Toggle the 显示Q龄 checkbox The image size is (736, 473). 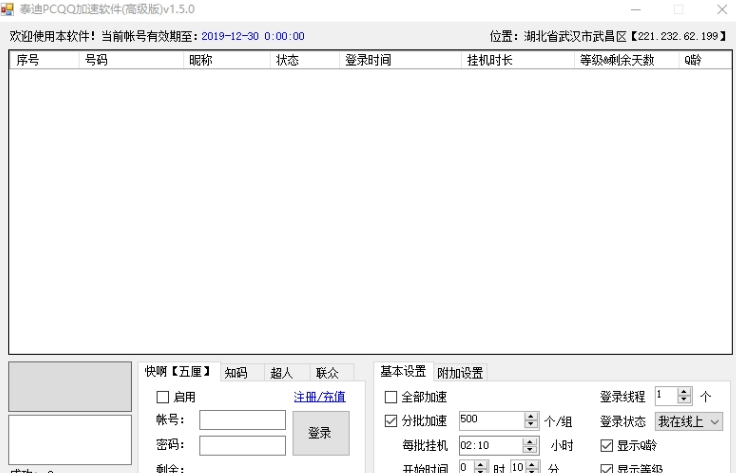[x=606, y=445]
